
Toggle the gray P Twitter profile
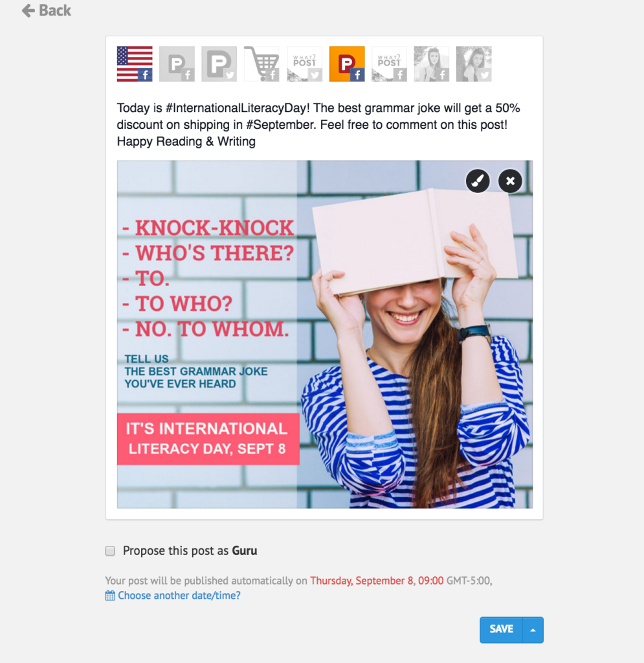tap(219, 64)
